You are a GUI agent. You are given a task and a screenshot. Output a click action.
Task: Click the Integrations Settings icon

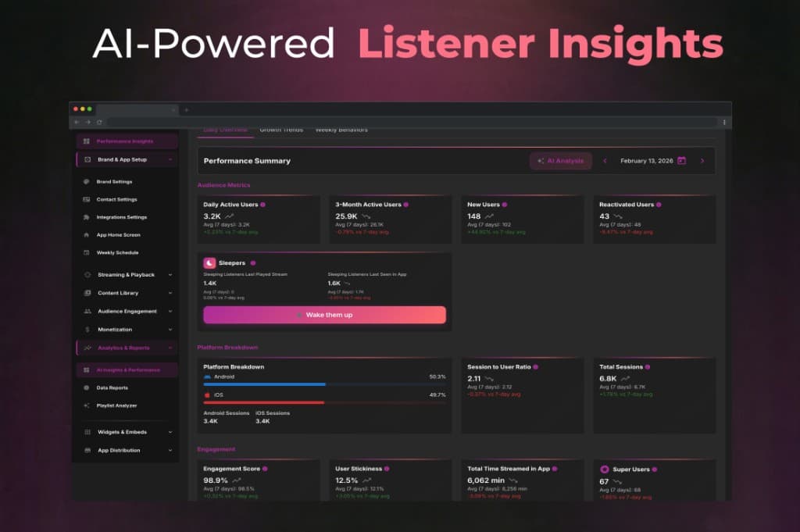tap(86, 217)
